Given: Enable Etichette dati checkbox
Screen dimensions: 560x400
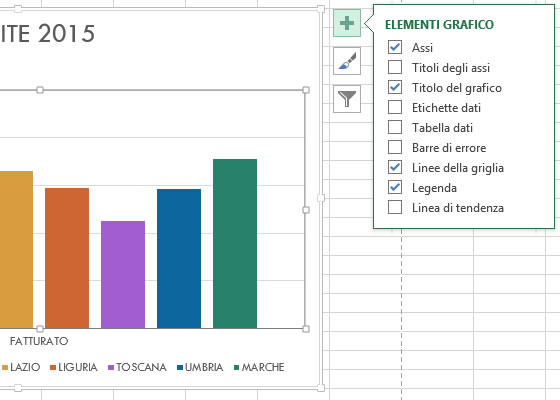Looking at the screenshot, I should [395, 107].
